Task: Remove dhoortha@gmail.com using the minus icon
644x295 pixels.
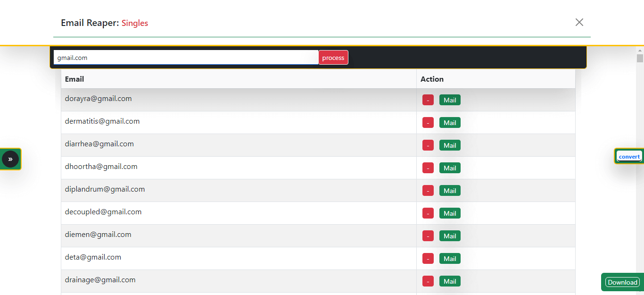Action: (x=428, y=168)
